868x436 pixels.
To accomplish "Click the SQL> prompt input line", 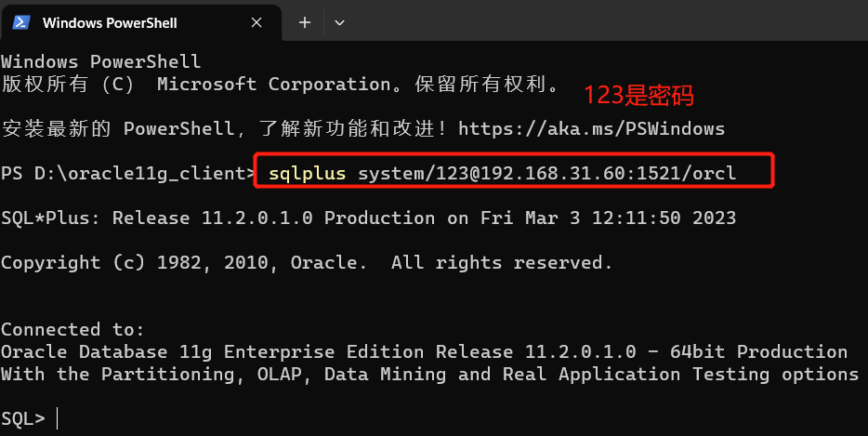I will tap(29, 419).
